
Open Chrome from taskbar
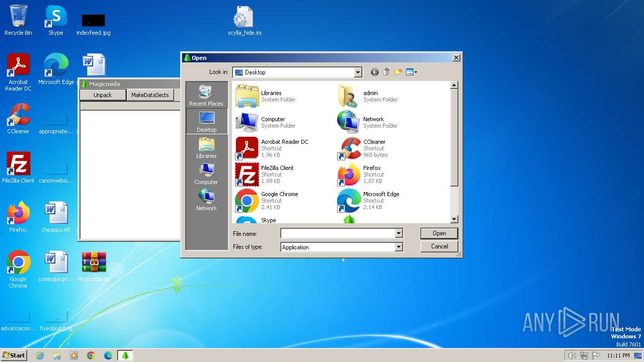(x=91, y=355)
